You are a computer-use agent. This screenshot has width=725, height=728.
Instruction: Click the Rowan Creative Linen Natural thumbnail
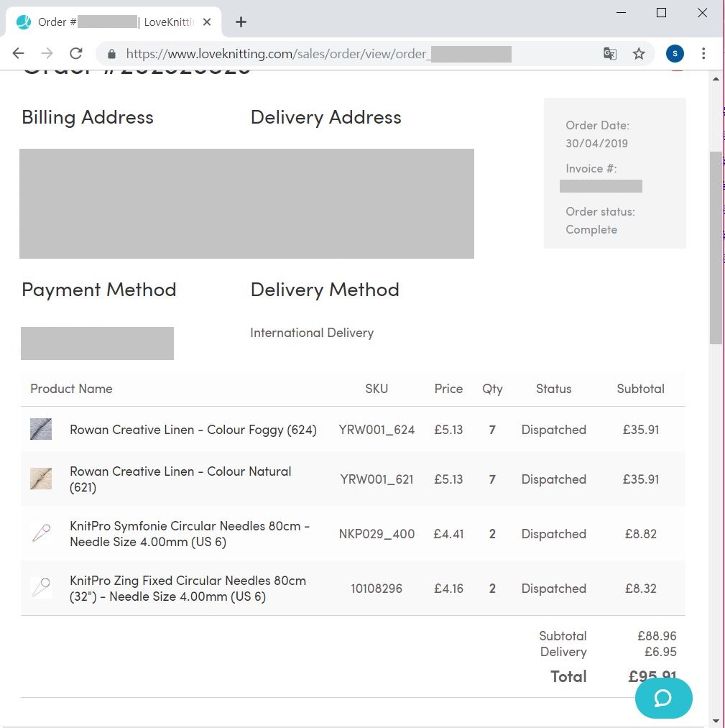tap(41, 479)
